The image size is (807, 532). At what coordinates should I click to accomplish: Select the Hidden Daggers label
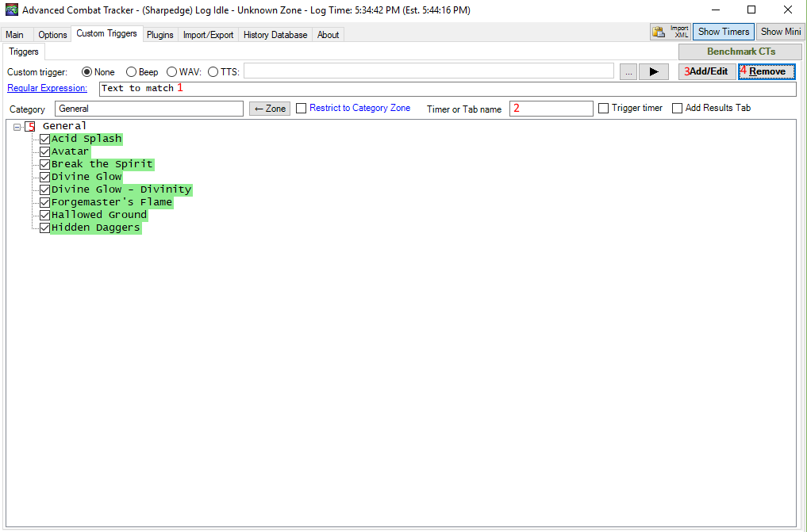[96, 228]
